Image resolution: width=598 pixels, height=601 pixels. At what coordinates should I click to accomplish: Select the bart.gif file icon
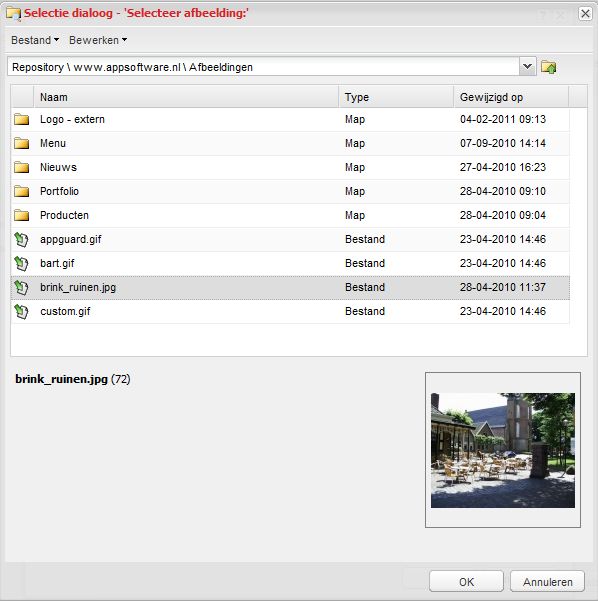coord(21,263)
